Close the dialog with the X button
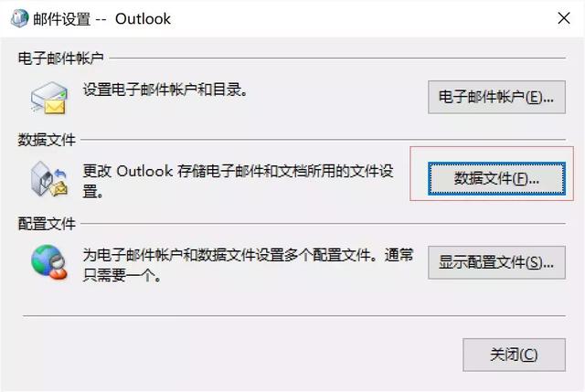585x392 pixels. [564, 18]
